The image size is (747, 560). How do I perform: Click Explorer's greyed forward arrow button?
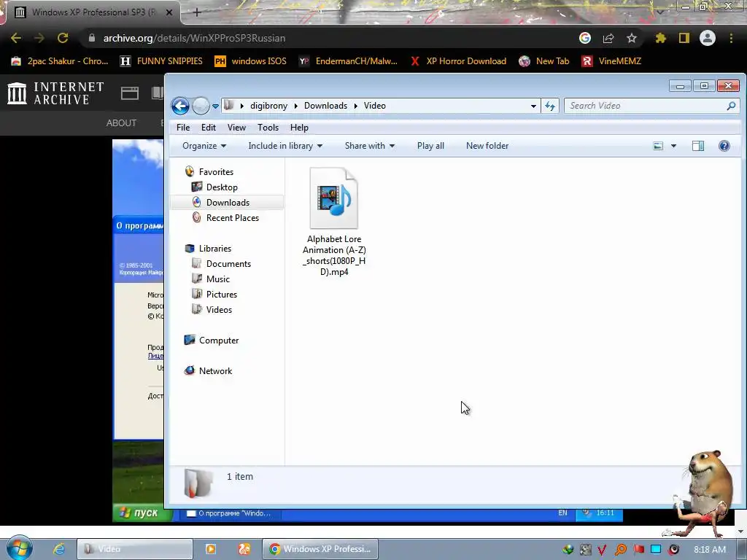[x=201, y=106]
